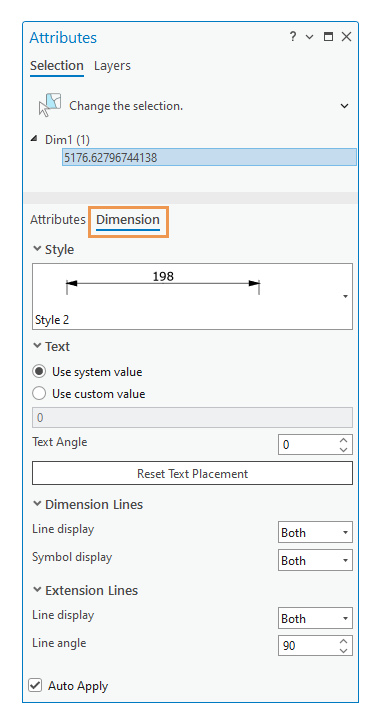Toggle the Auto Apply checkbox
This screenshot has height=722, width=376.
(x=35, y=685)
